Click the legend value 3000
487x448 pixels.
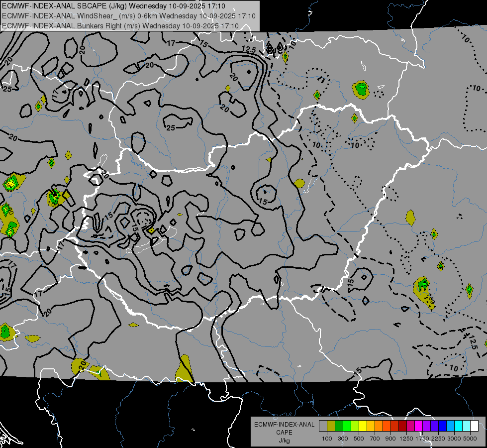coord(454,439)
